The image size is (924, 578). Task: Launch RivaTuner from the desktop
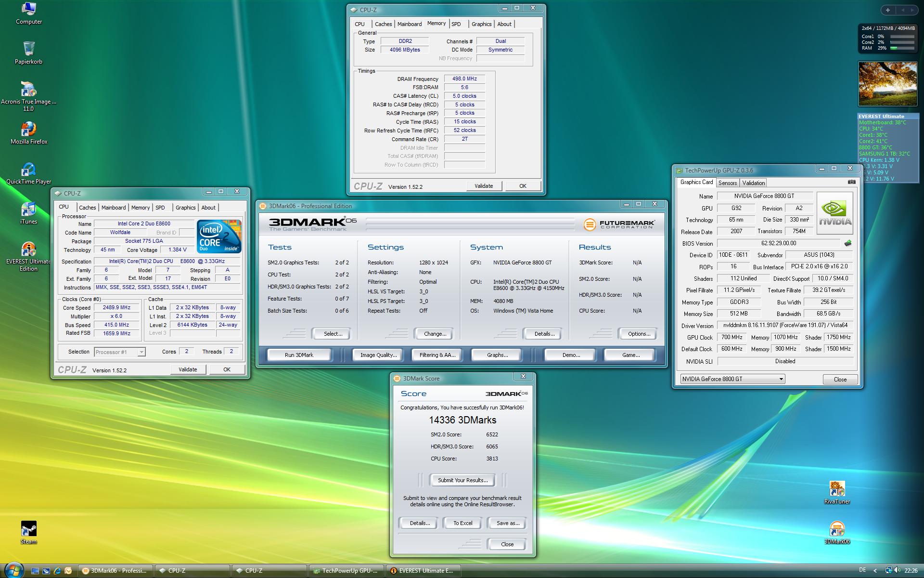[x=837, y=492]
